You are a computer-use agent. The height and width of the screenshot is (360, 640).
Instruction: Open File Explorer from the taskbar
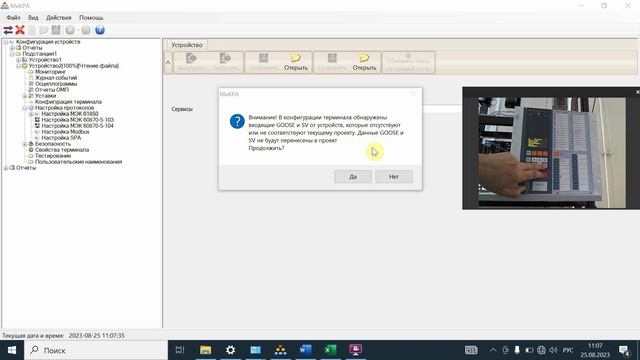click(x=205, y=350)
